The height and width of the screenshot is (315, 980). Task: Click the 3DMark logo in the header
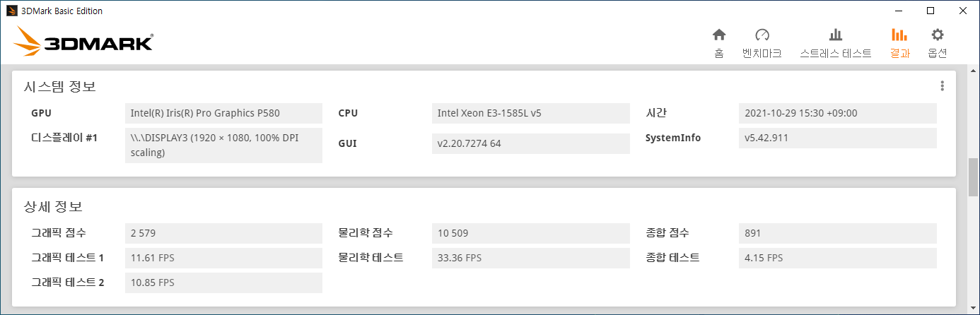tap(83, 42)
